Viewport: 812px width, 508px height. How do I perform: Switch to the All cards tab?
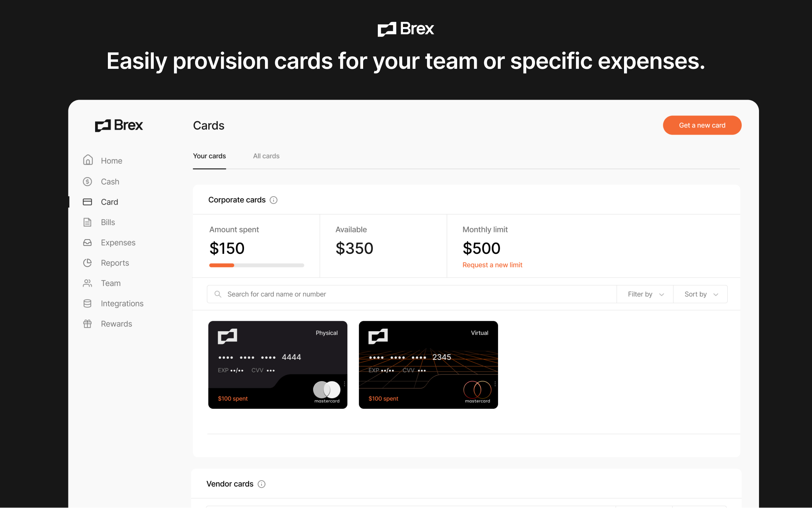[266, 156]
